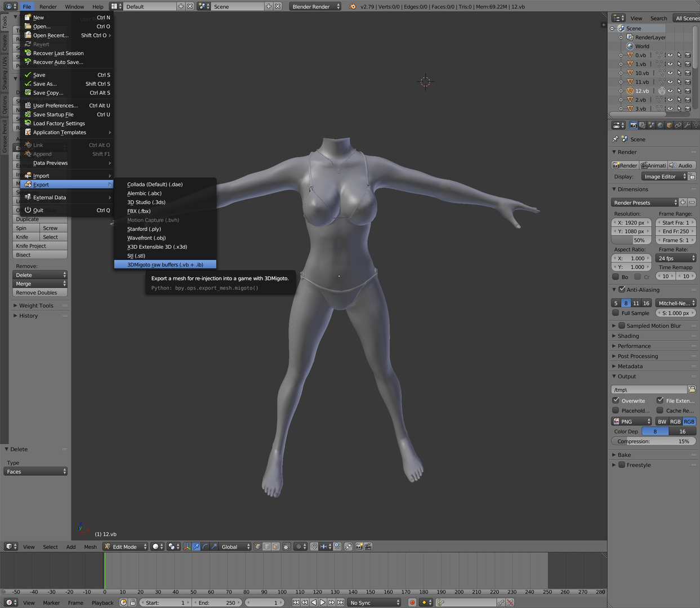
Task: Open Constraints properties tab chain icon
Action: coord(678,125)
